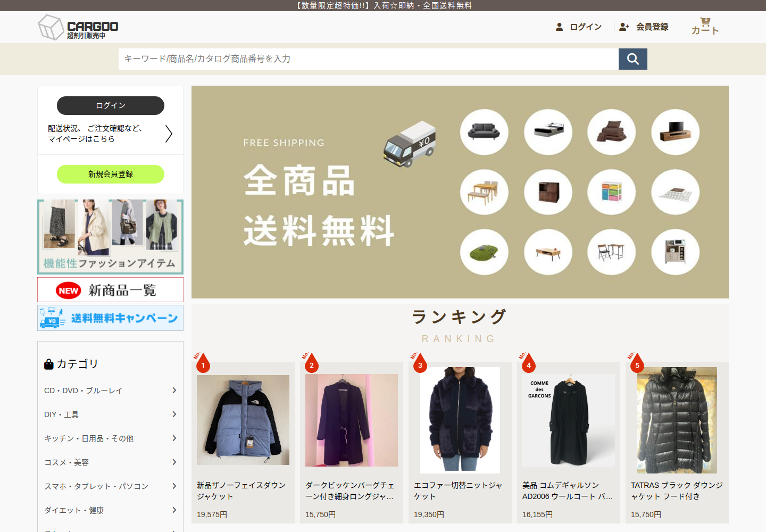Viewport: 766px width, 532px height.
Task: Select the bed category circle icon
Action: click(x=548, y=132)
